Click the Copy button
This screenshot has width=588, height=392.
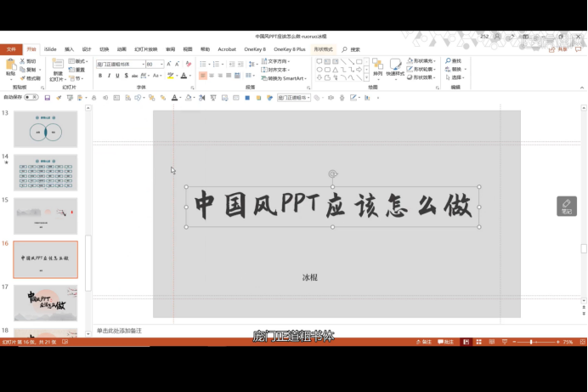(29, 70)
